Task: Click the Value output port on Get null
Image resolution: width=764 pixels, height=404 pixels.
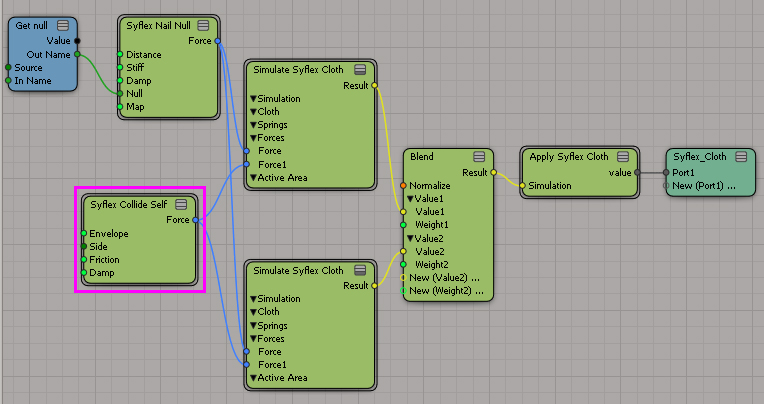Action: click(x=77, y=41)
